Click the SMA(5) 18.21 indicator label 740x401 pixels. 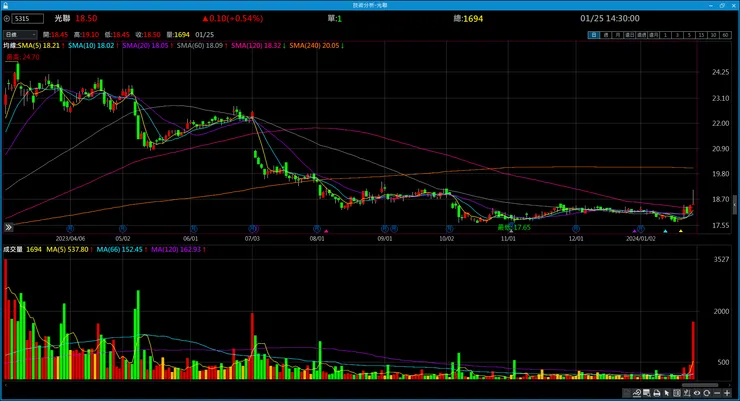click(x=39, y=46)
